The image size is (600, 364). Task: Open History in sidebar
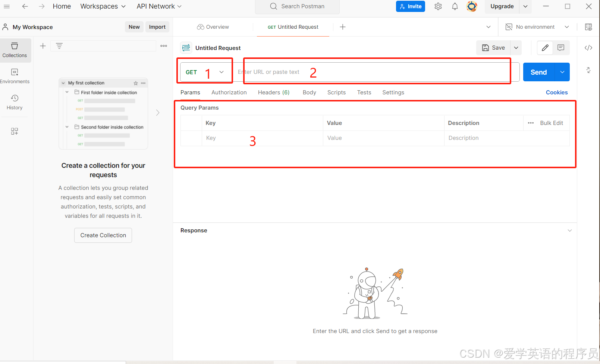15,102
